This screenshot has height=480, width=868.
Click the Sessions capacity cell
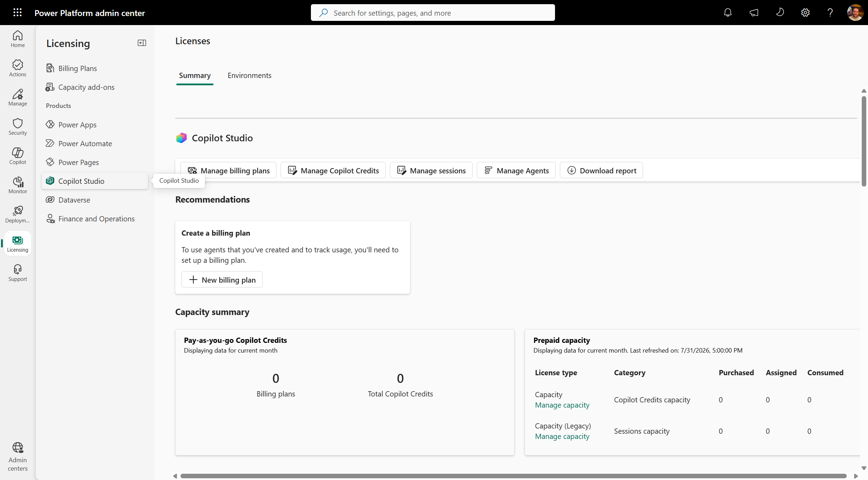(x=642, y=431)
